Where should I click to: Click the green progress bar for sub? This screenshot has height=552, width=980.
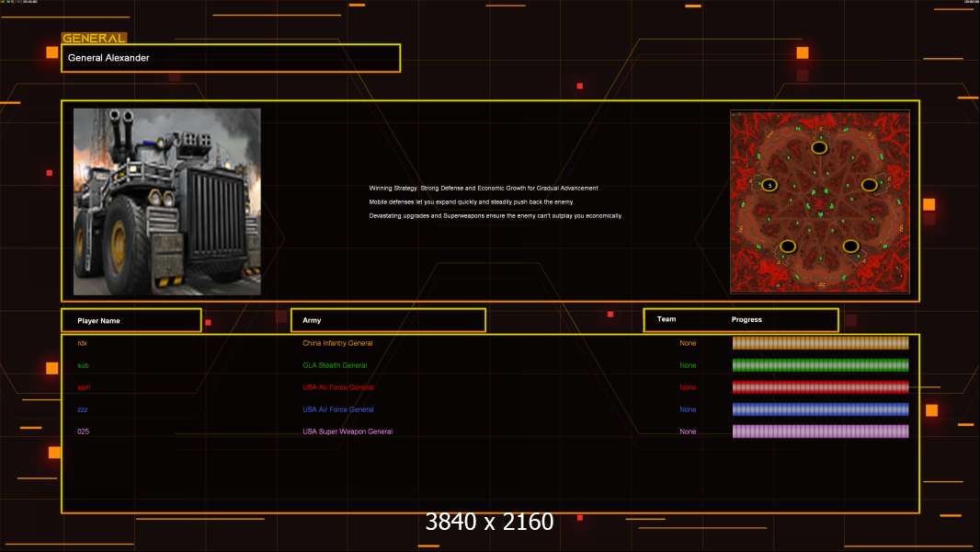820,365
